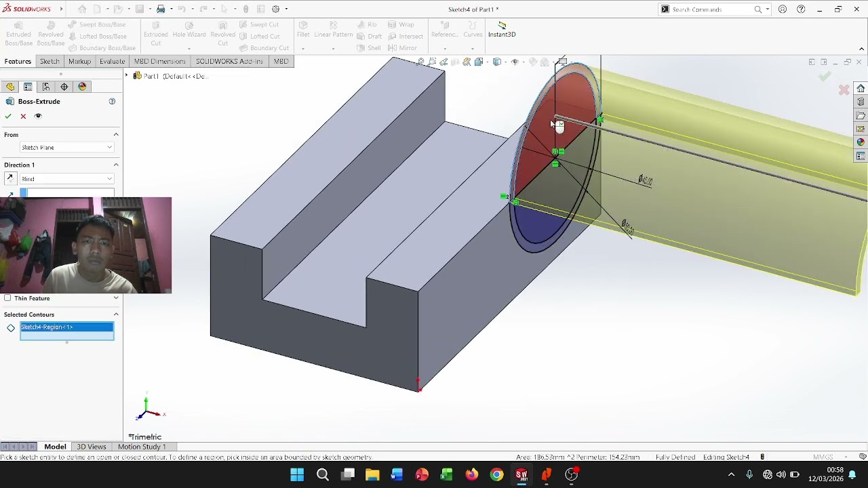Open the SOLIDWORKS help menu icon
Image resolution: width=868 pixels, height=488 pixels.
click(x=802, y=9)
